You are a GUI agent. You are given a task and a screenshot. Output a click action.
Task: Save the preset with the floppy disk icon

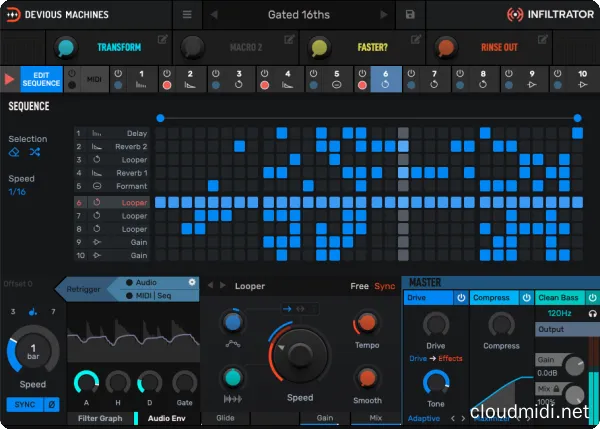[x=410, y=15]
